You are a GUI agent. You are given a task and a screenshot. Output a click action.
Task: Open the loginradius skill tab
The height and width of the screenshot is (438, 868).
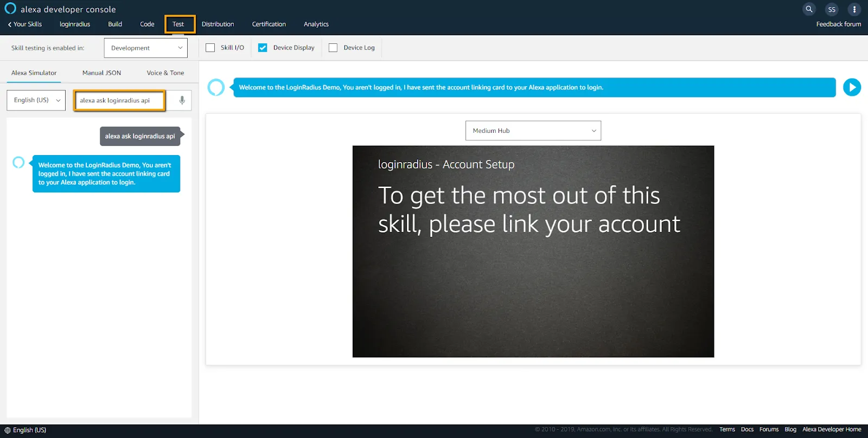pos(75,24)
